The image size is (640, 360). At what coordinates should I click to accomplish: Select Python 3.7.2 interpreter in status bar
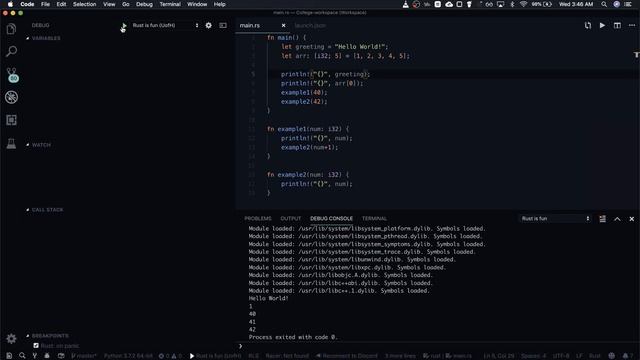128,356
